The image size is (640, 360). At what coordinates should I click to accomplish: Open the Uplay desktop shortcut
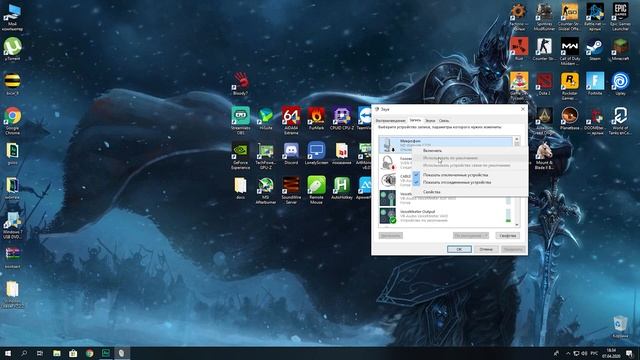point(620,84)
